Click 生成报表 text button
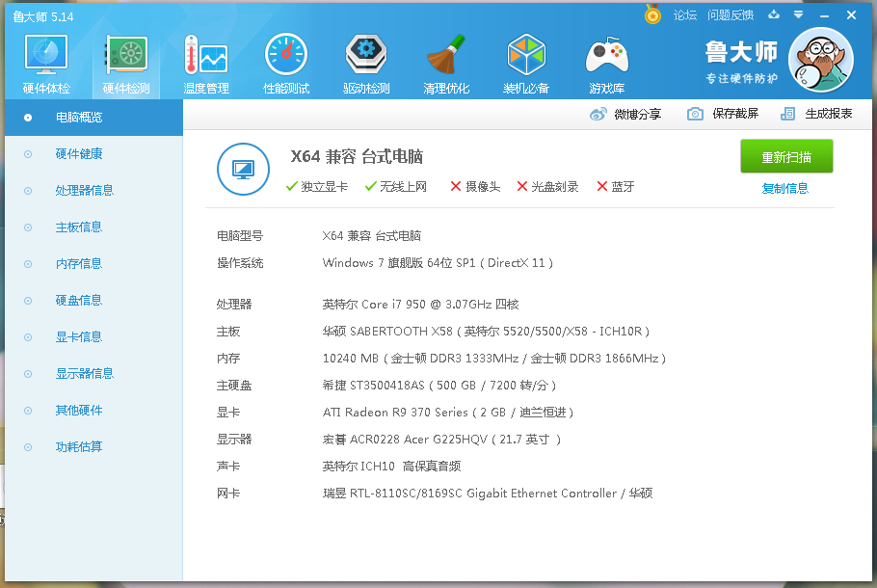This screenshot has width=877, height=588. [829, 114]
